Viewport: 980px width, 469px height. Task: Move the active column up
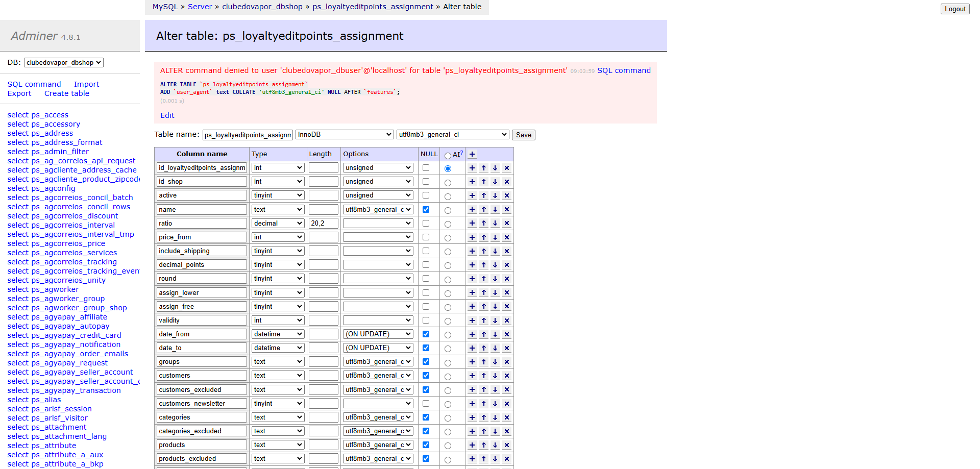(484, 195)
